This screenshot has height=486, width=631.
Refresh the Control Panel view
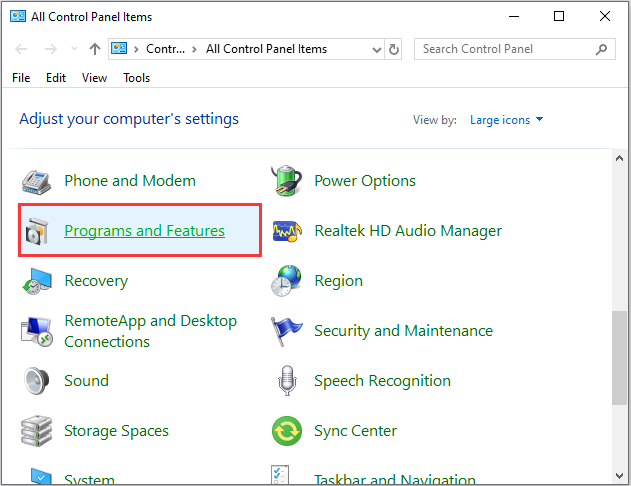(x=394, y=49)
